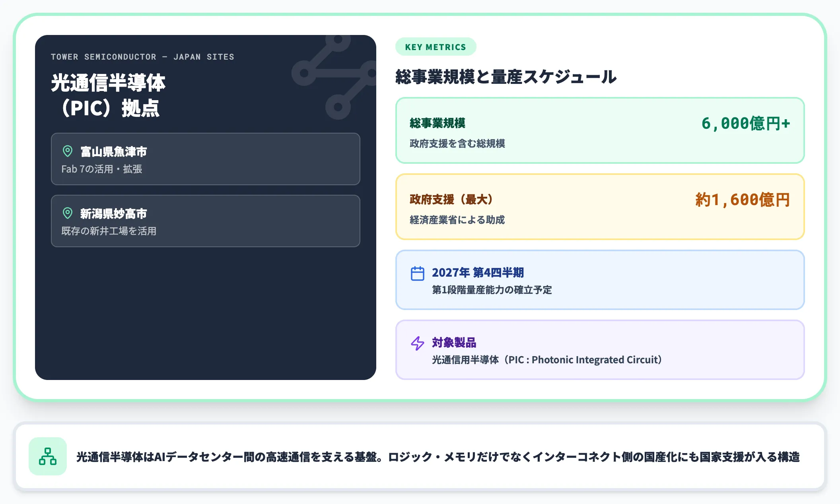
Task: Click the Photonic Integrated Circuit description line
Action: [x=547, y=360]
